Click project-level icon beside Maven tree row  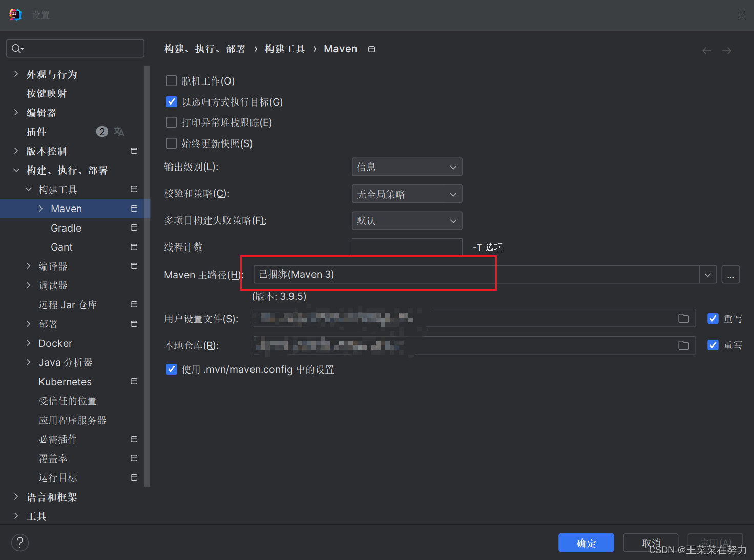(134, 209)
